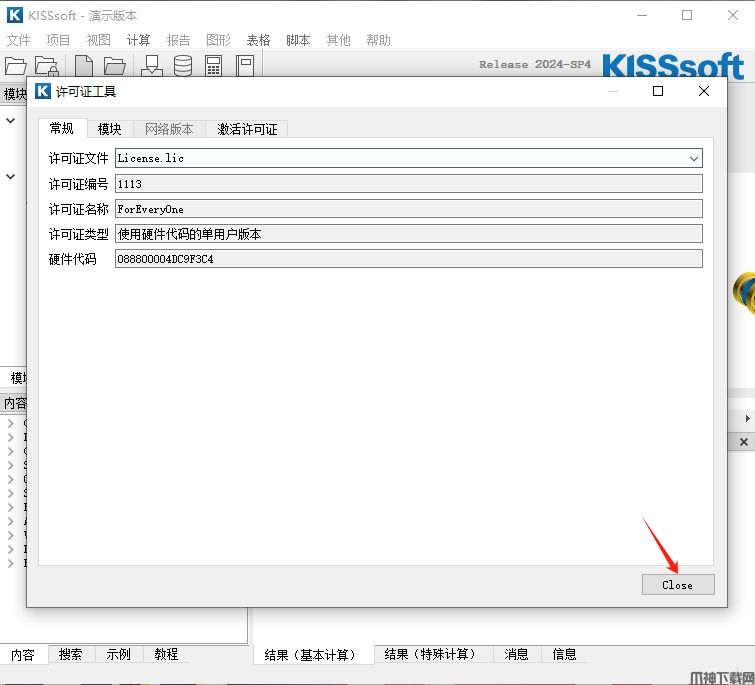Open the 帮助 menu
The width and height of the screenshot is (755, 685).
[378, 40]
